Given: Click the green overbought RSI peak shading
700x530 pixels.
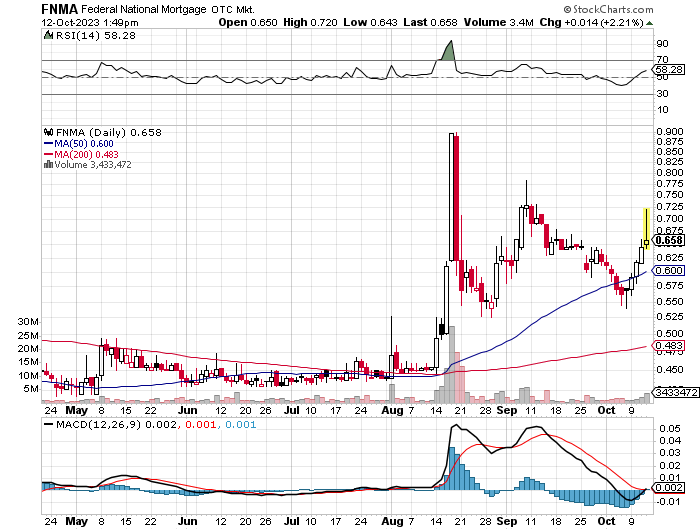Looking at the screenshot, I should point(449,51).
